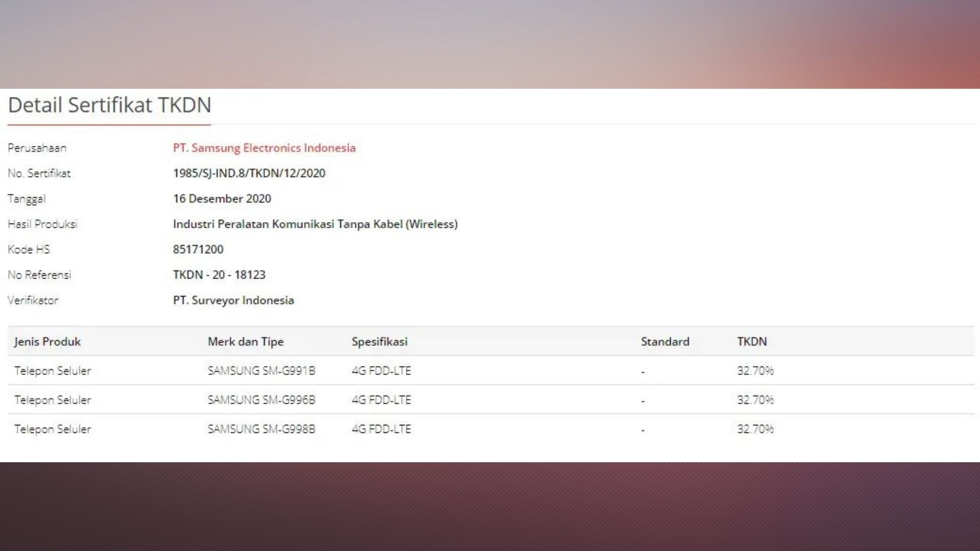Click Telepon Seluler in SM-G996B row
Screen dimensions: 980x551
pyautogui.click(x=52, y=400)
